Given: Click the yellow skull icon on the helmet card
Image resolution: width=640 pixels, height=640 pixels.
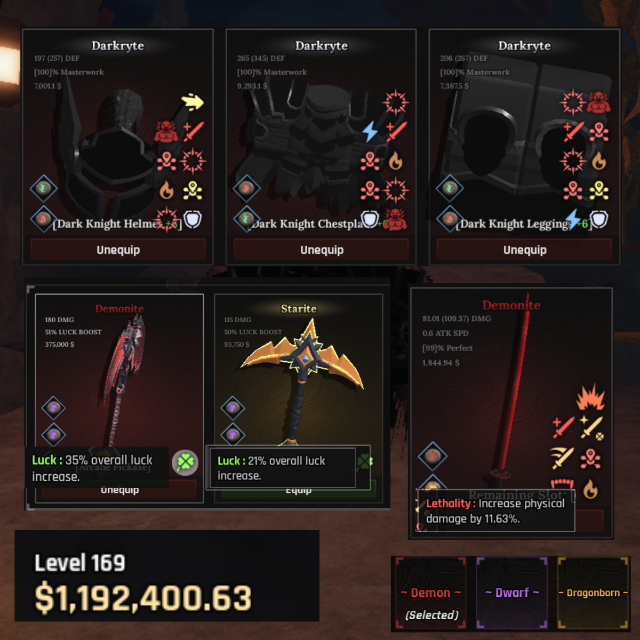Looking at the screenshot, I should point(192,190).
